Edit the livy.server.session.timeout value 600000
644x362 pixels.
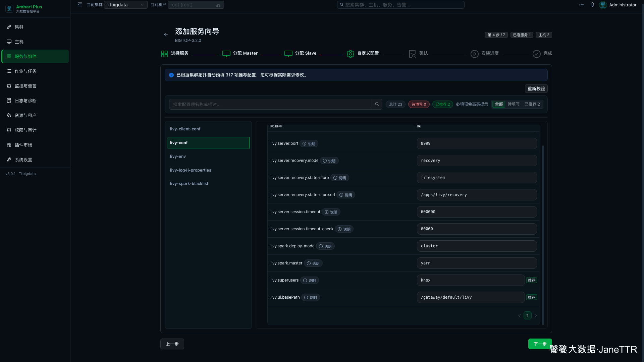coord(477,212)
